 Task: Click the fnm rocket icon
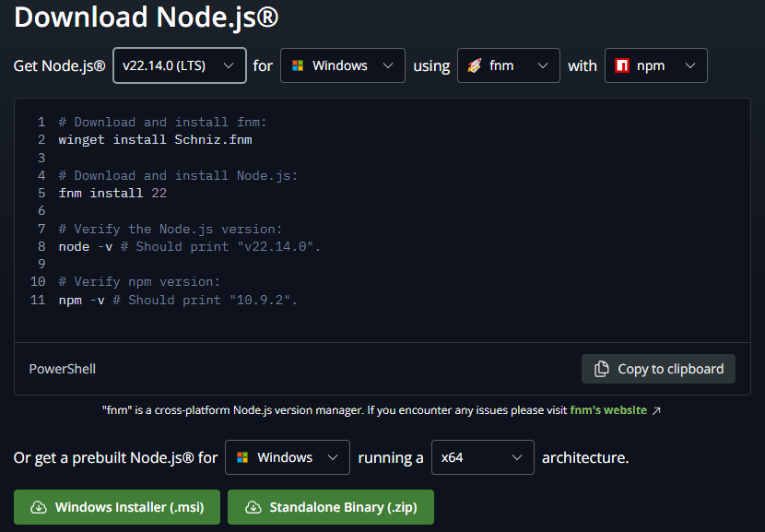click(475, 65)
